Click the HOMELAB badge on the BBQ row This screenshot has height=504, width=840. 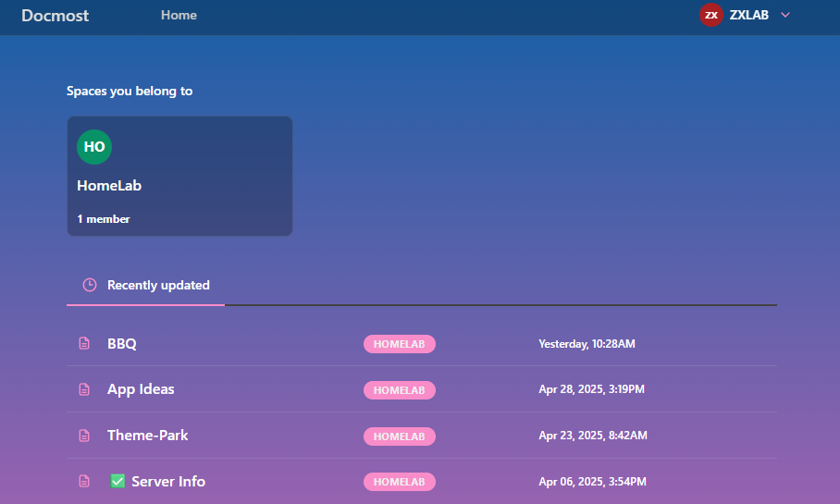[399, 344]
